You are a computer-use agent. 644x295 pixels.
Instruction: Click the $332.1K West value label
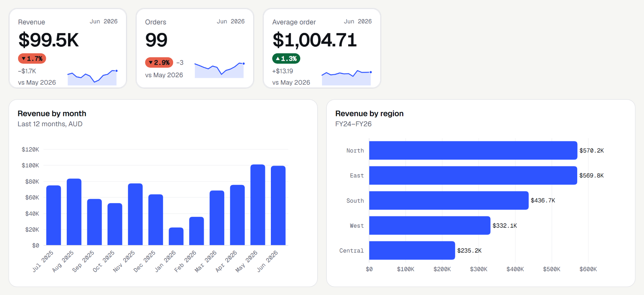pyautogui.click(x=505, y=226)
